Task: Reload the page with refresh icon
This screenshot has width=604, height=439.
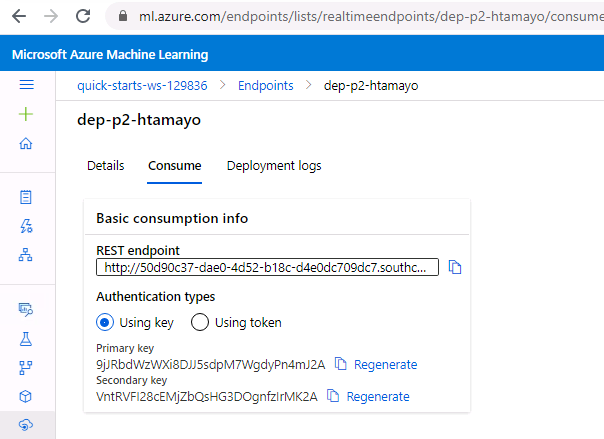Action: 83,16
